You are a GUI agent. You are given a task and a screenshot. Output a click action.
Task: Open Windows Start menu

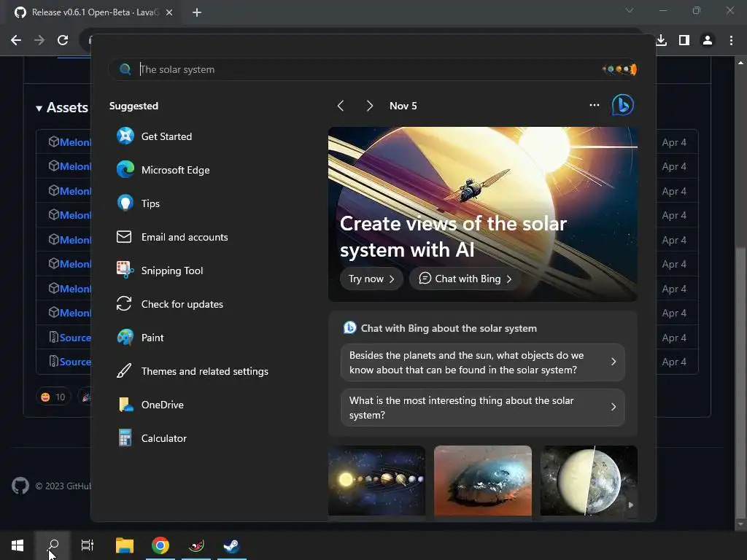[18, 545]
